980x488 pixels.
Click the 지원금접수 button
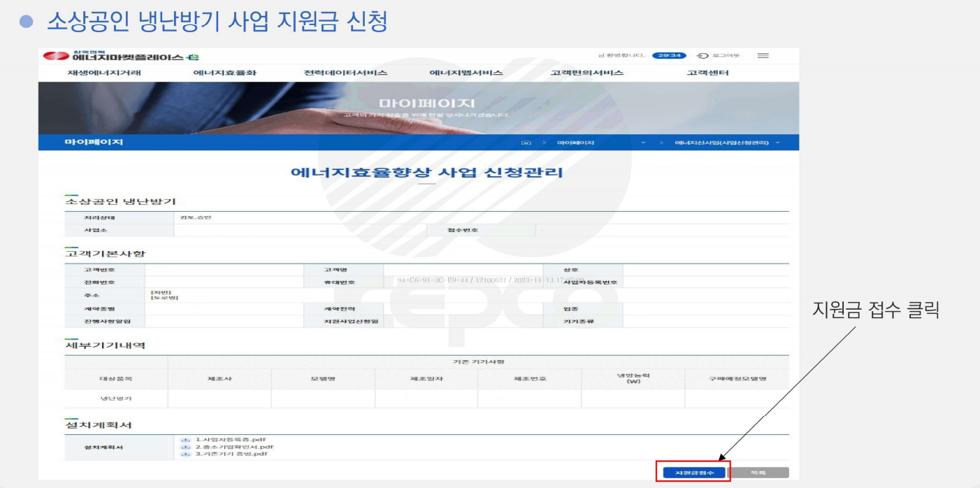point(693,473)
